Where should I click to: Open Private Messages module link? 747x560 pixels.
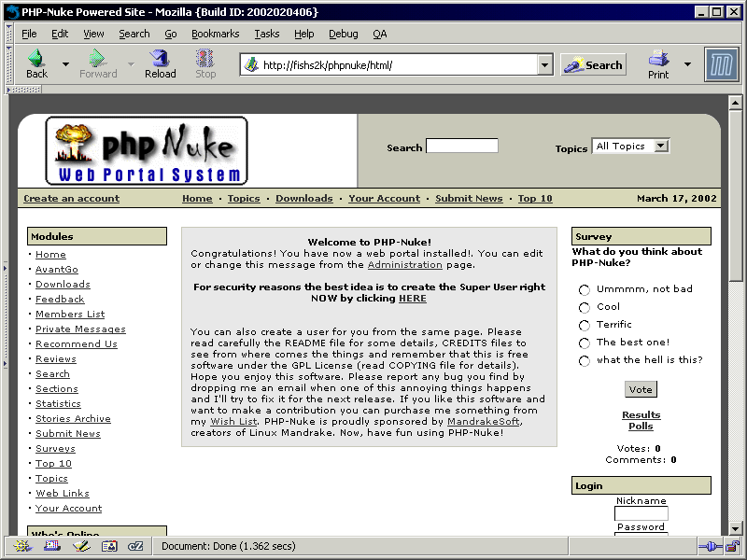click(80, 329)
